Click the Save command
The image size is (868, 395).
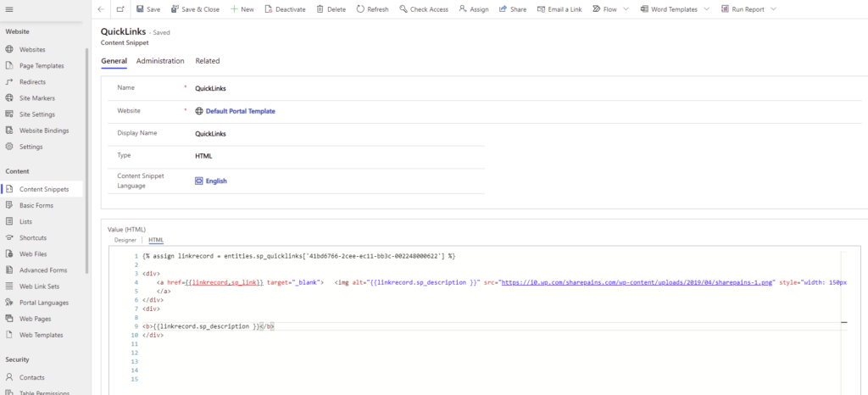coord(148,9)
